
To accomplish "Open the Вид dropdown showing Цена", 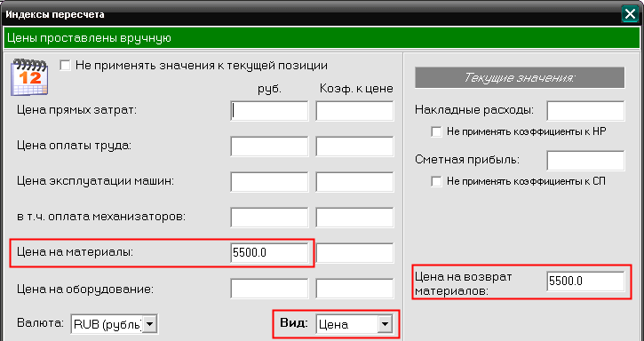I will tap(385, 324).
